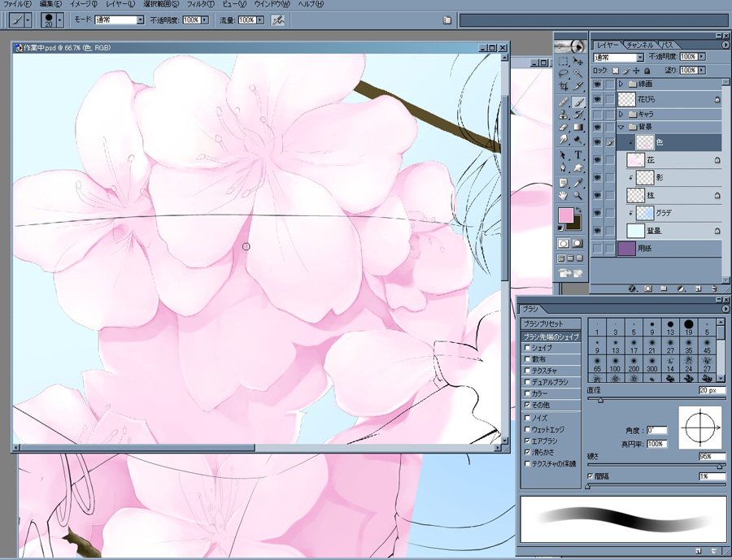Switch to the チャンネル tab

click(x=640, y=45)
